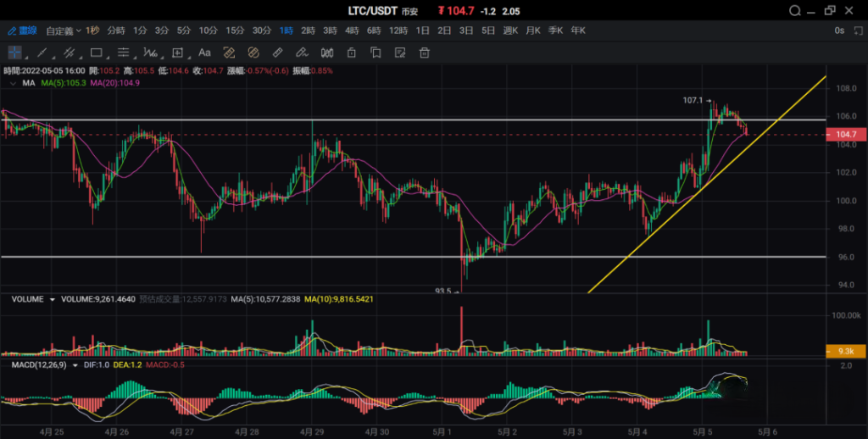
Task: Select the rectangle shape tool
Action: tap(96, 53)
